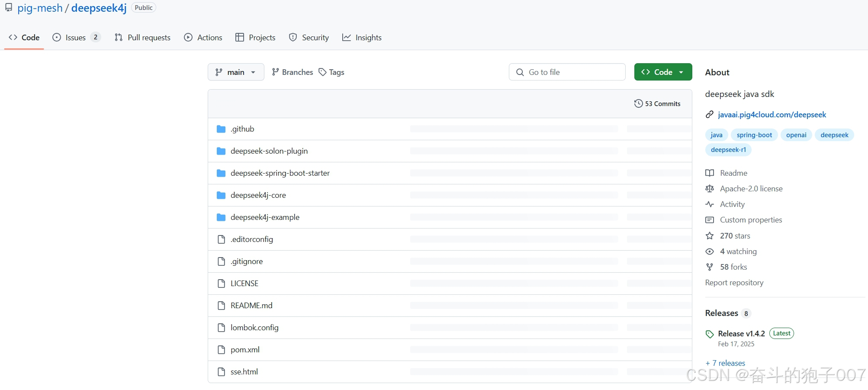Screen dimensions: 868x390
Task: Click the Issues count badge 2
Action: click(96, 37)
